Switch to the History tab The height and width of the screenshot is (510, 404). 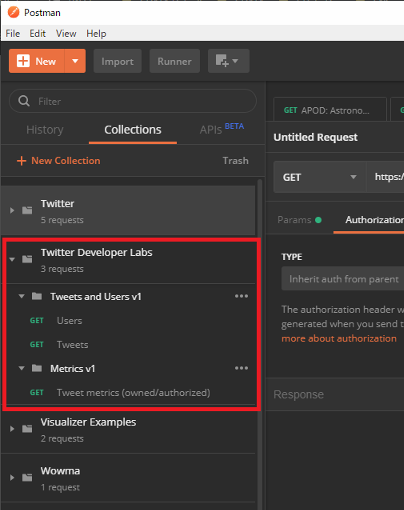(45, 130)
